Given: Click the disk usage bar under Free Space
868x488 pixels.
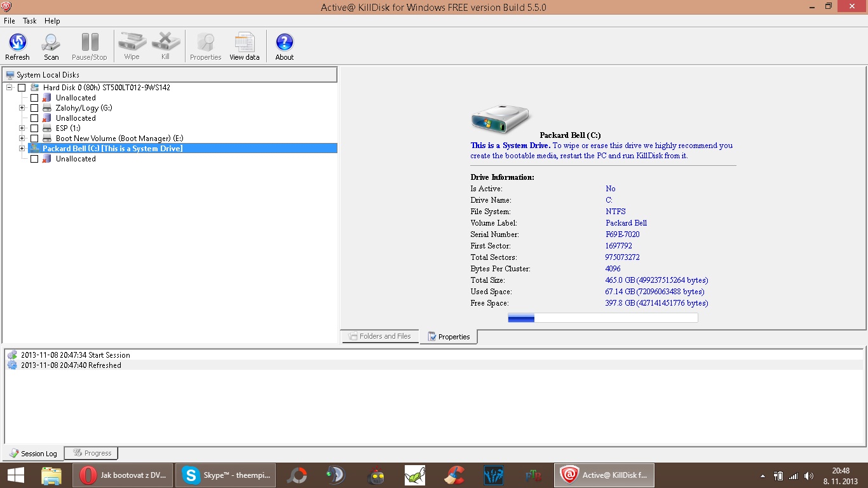Looking at the screenshot, I should point(602,318).
